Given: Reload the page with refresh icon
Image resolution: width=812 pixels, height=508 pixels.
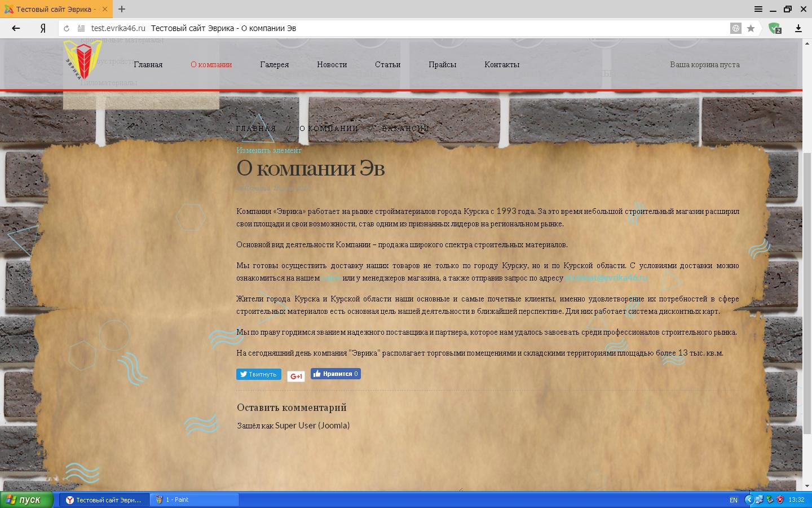Looking at the screenshot, I should coord(67,28).
